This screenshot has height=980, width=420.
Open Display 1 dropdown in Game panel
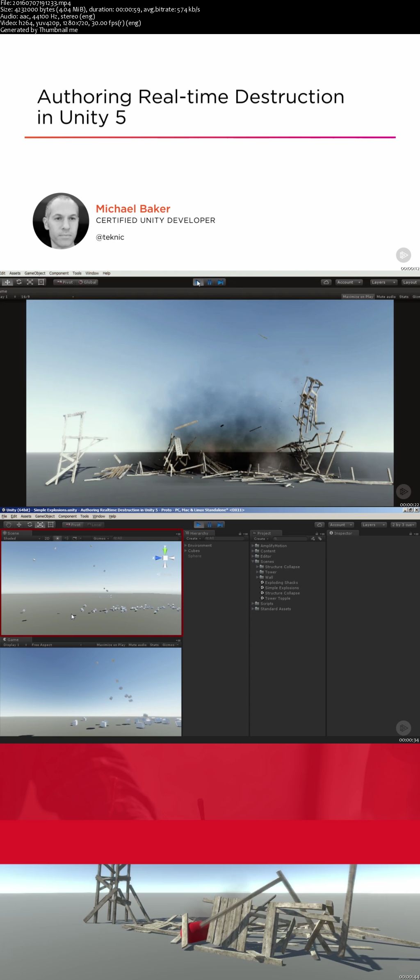click(x=15, y=645)
